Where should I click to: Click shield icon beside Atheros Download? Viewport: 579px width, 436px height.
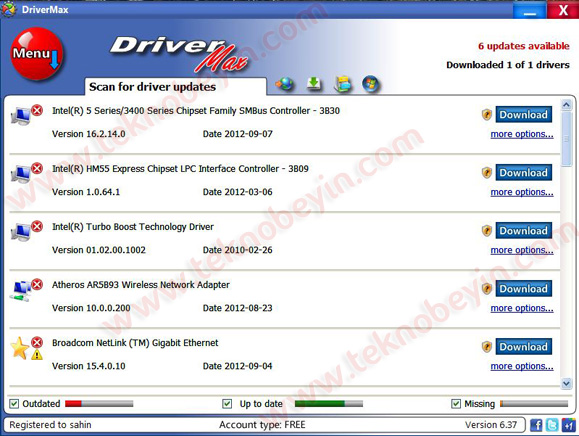[x=487, y=289]
